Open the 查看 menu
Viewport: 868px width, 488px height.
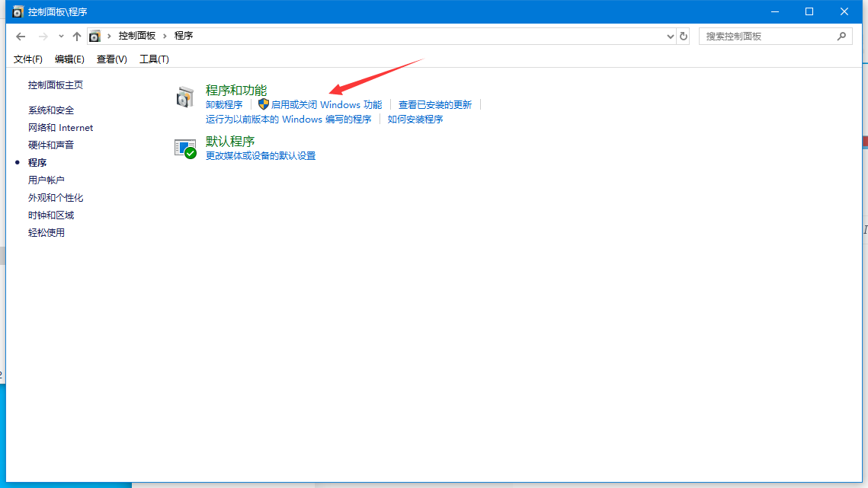pyautogui.click(x=111, y=59)
